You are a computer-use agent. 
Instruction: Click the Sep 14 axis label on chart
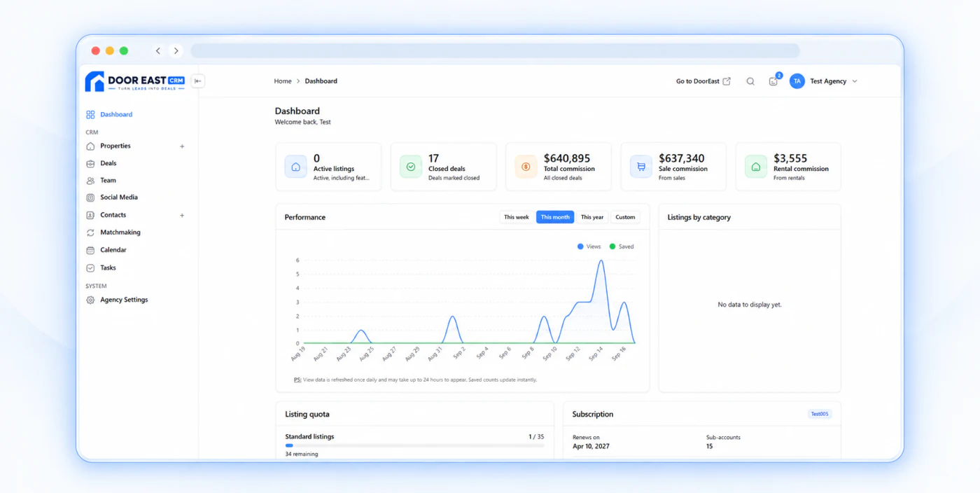596,354
